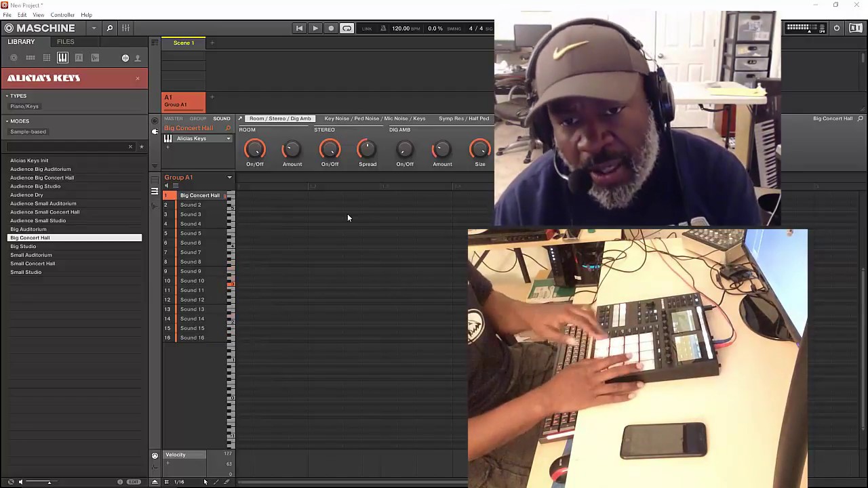Screen dimensions: 868x488
Task: Toggle the metronome icon
Action: click(383, 28)
